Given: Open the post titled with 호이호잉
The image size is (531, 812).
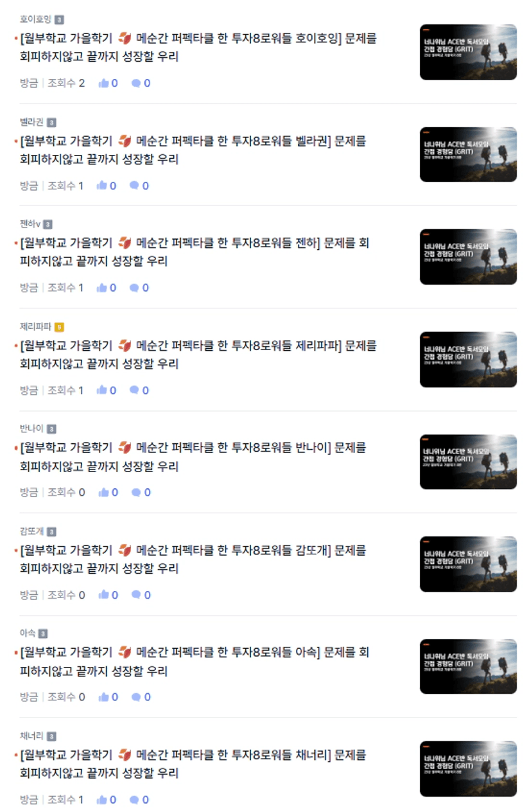Looking at the screenshot, I should 198,48.
